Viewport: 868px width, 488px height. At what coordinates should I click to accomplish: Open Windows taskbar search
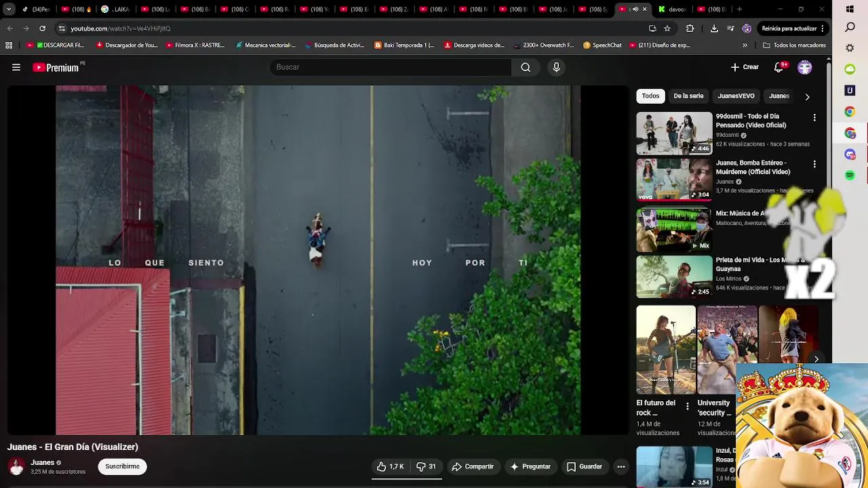click(850, 28)
